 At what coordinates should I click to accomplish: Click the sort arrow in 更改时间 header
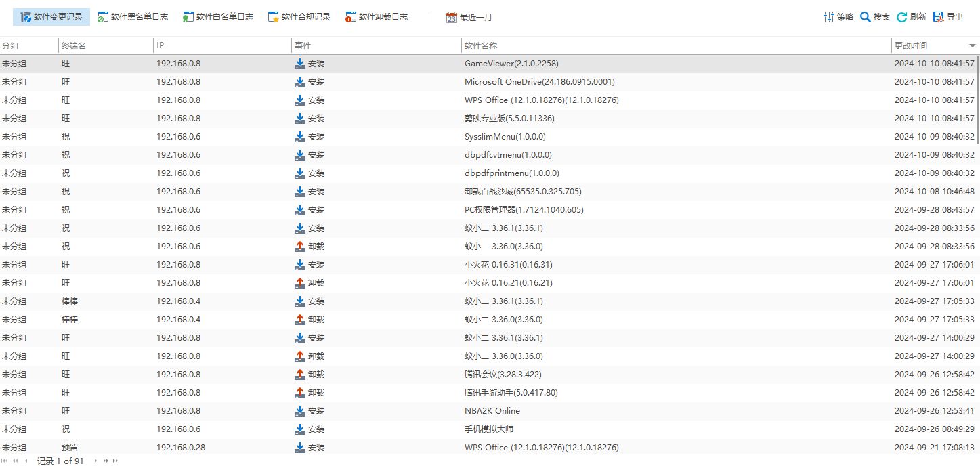pyautogui.click(x=973, y=46)
